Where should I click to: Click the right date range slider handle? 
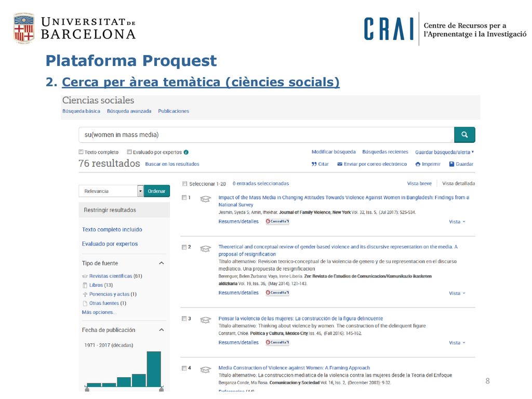click(161, 389)
